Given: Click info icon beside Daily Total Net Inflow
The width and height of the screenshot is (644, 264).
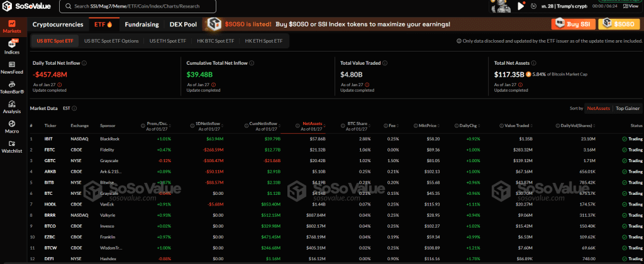Looking at the screenshot, I should tap(84, 63).
